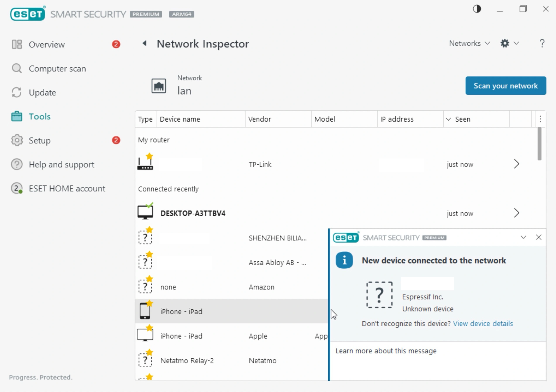The width and height of the screenshot is (556, 392).
Task: Select the Apple vendor cell
Action: (258, 336)
